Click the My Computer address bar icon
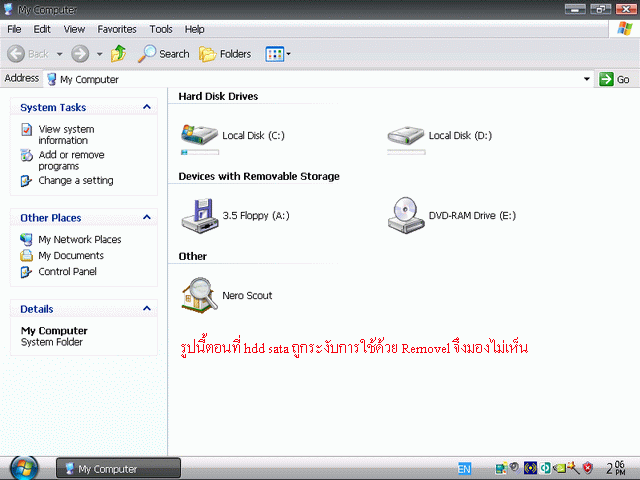 click(51, 79)
